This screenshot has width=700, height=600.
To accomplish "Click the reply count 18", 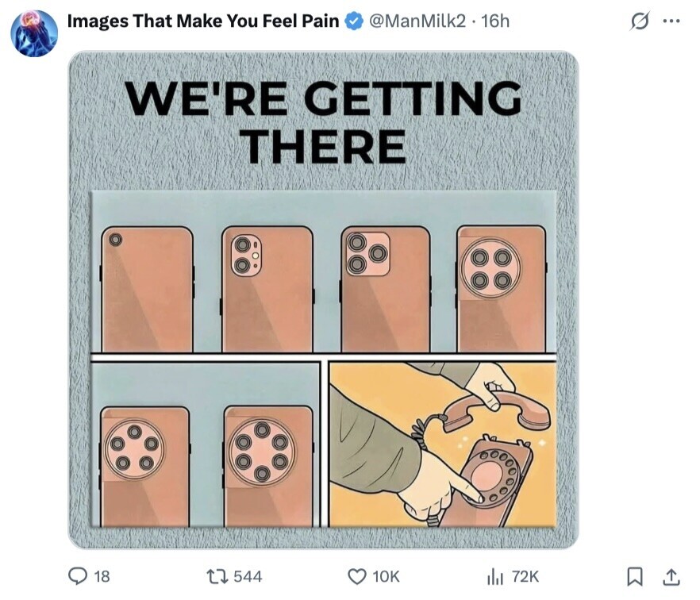I will (102, 577).
